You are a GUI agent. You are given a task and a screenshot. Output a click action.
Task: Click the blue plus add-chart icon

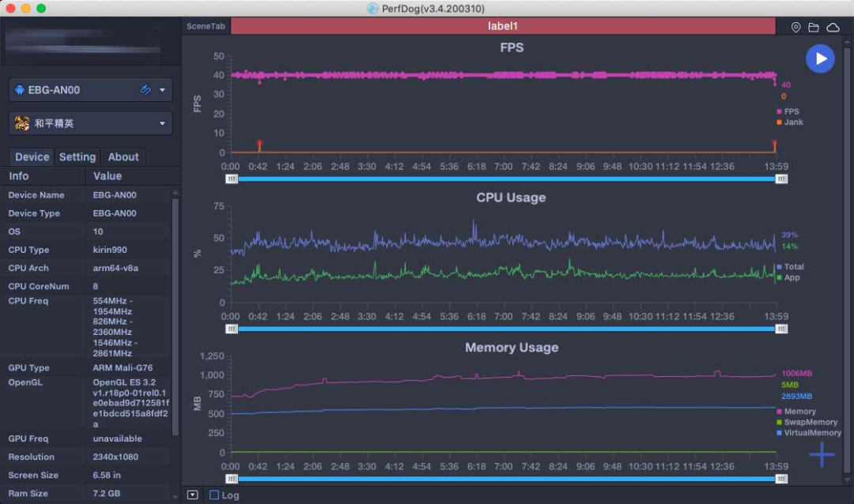click(x=822, y=454)
